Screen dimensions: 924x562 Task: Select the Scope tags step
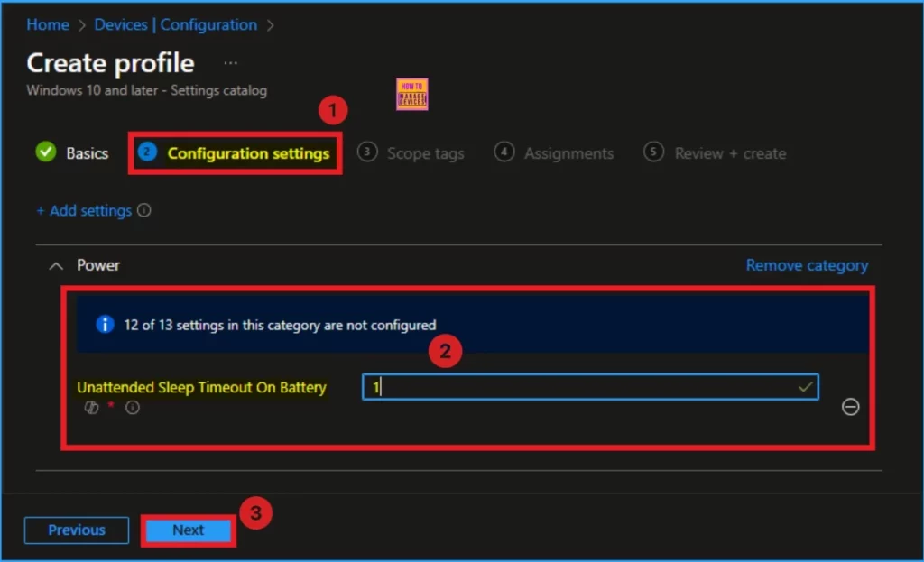coord(411,153)
